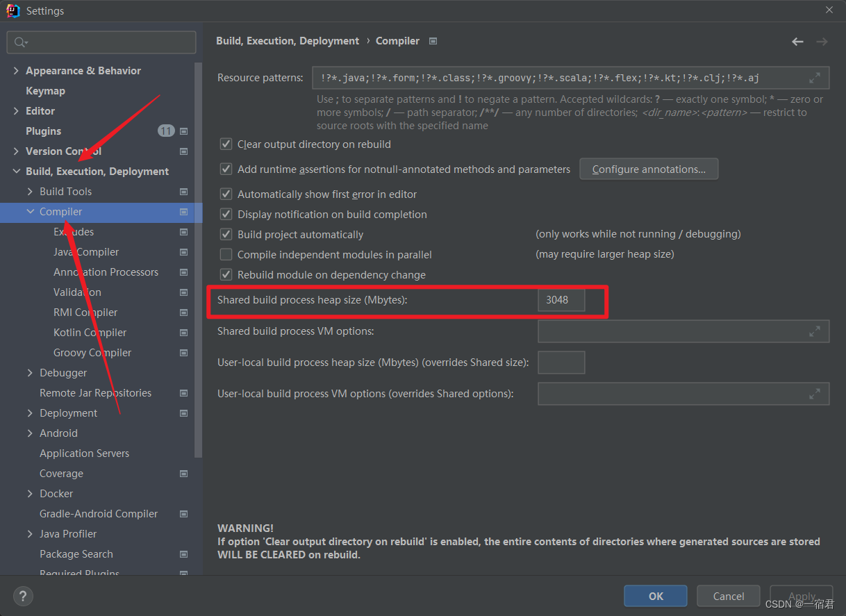846x616 pixels.
Task: Click User-local build process heap size field
Action: pos(561,363)
